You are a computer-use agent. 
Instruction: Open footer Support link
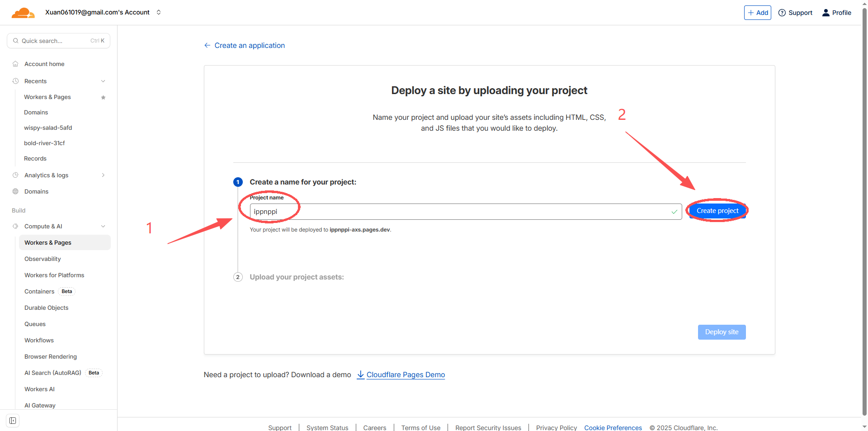tap(280, 427)
